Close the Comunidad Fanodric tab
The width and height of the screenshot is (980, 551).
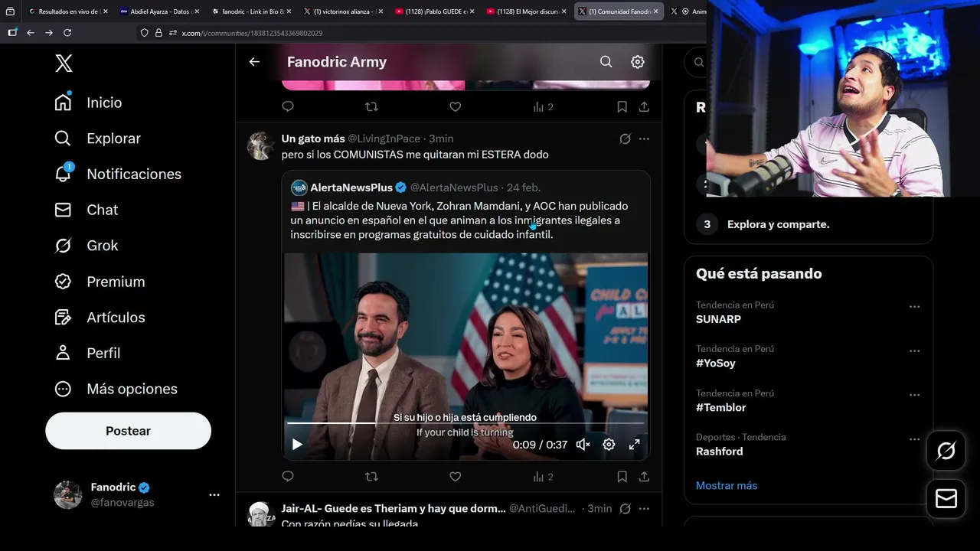click(x=655, y=11)
